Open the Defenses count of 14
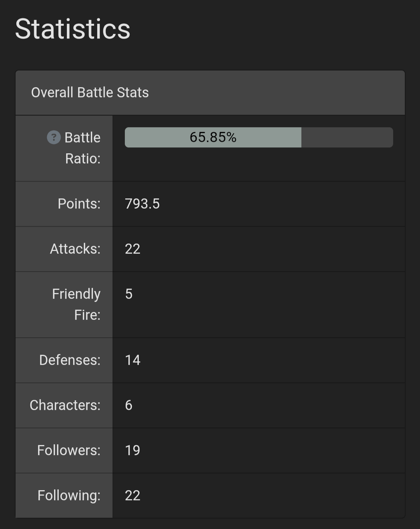The width and height of the screenshot is (420, 529). 133,360
